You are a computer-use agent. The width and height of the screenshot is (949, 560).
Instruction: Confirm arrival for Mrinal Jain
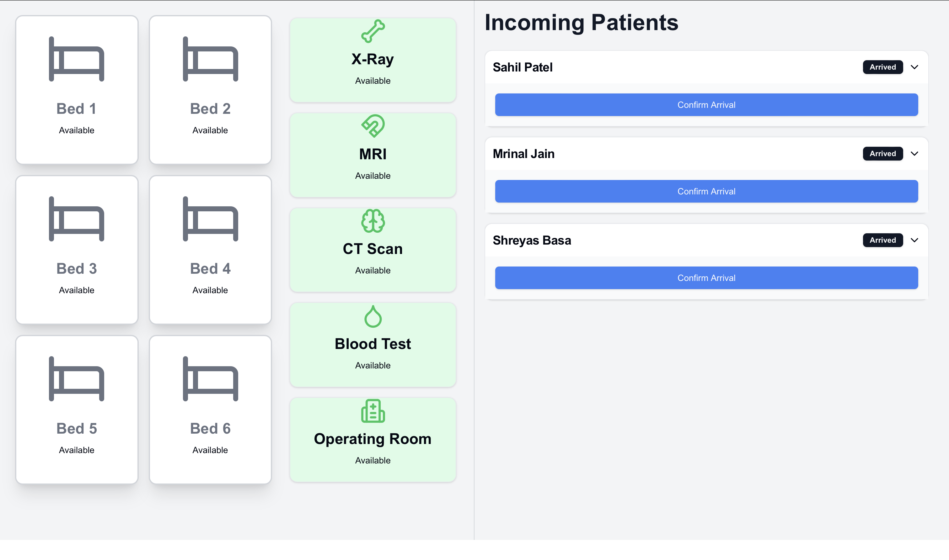pos(706,191)
